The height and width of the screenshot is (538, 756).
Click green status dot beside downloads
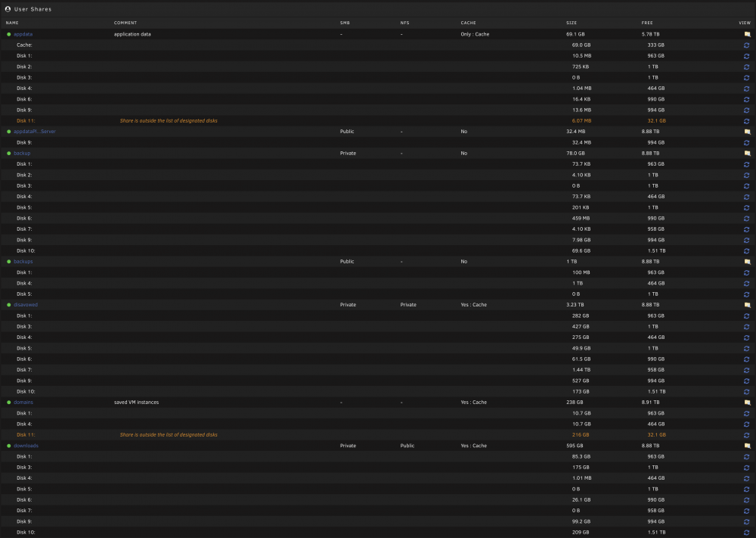pyautogui.click(x=8, y=446)
